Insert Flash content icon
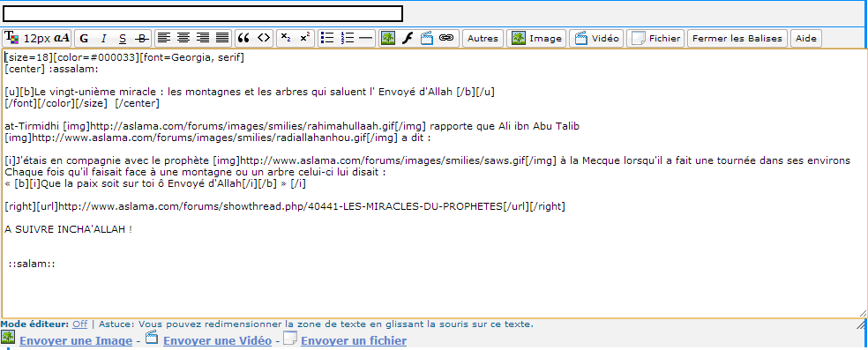Image resolution: width=868 pixels, height=350 pixels. (x=407, y=38)
